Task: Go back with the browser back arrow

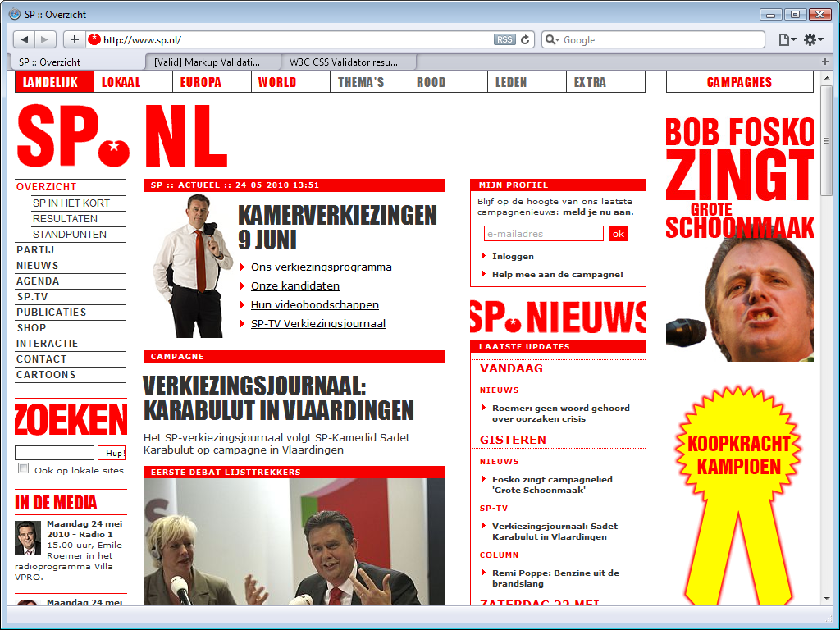Action: point(24,39)
